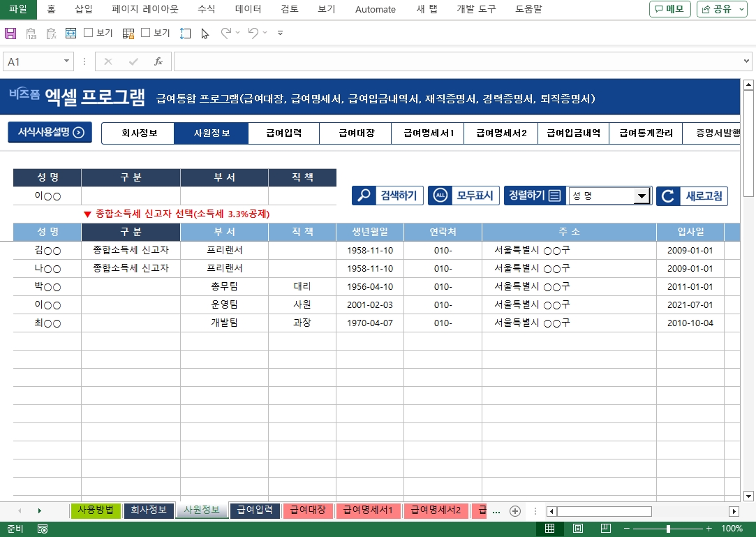Open 급여대장 from the navigation bar
The width and height of the screenshot is (756, 537).
[x=356, y=133]
